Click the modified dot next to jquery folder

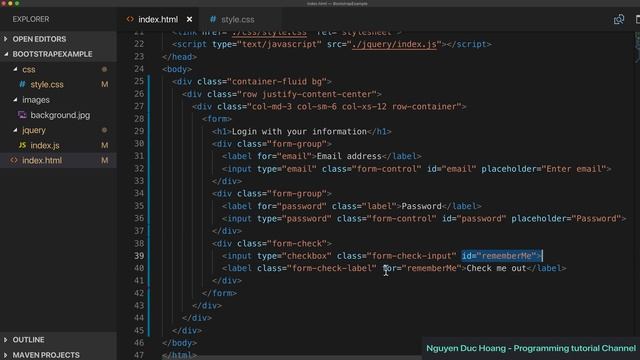tap(104, 130)
